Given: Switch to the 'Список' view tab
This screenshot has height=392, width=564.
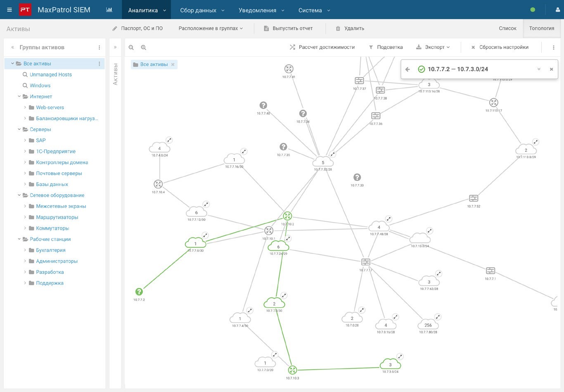Looking at the screenshot, I should 507,29.
